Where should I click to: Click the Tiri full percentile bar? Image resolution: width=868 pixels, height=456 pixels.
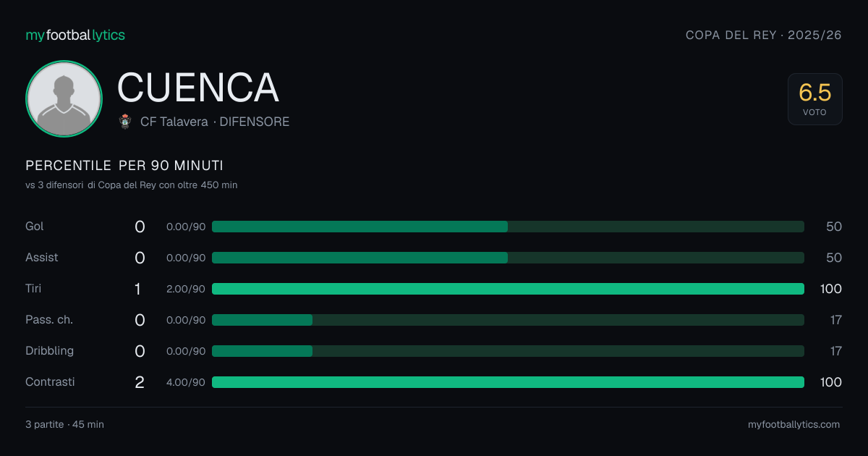(x=508, y=289)
